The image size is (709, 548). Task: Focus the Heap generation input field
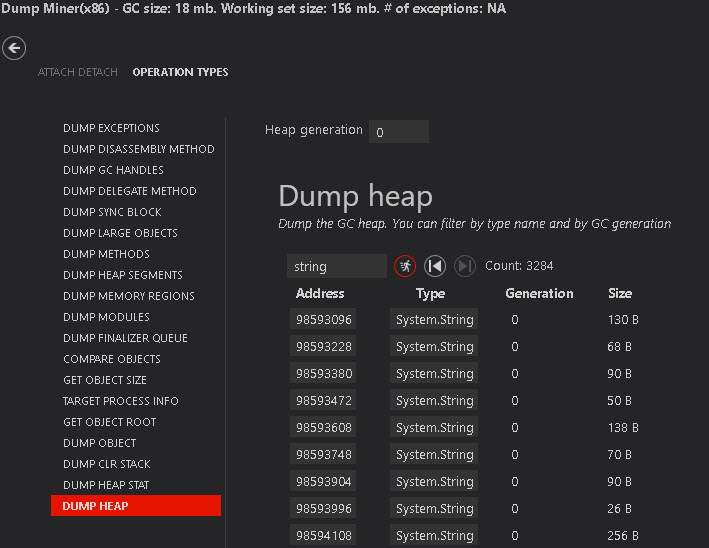399,132
